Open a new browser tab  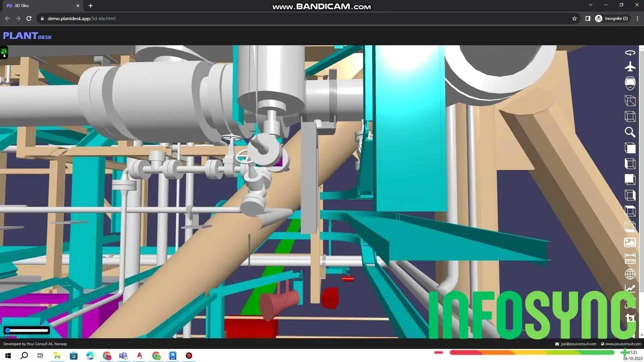click(91, 6)
